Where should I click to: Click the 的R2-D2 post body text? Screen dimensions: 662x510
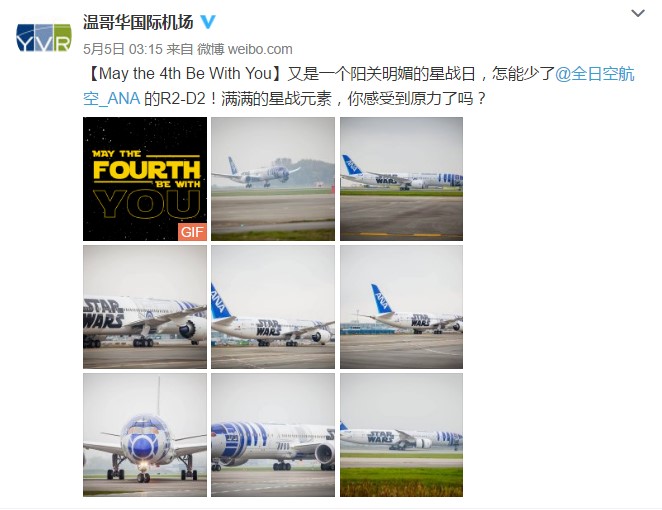coord(175,99)
